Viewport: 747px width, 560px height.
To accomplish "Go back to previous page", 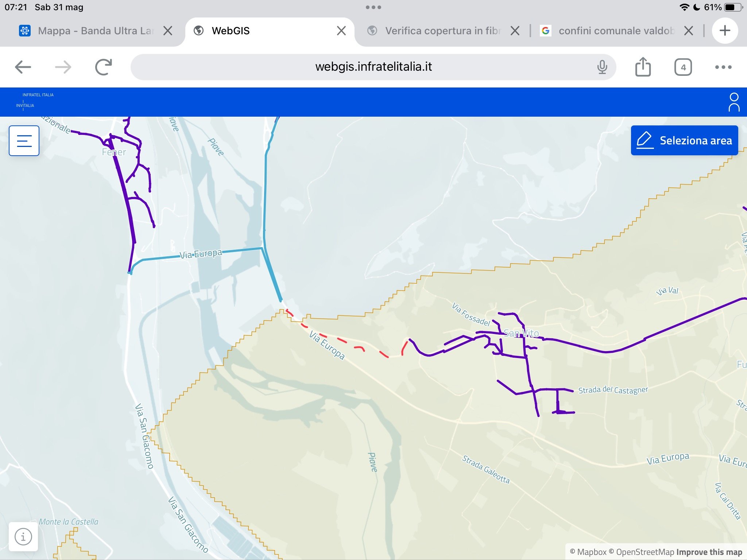I will click(23, 67).
